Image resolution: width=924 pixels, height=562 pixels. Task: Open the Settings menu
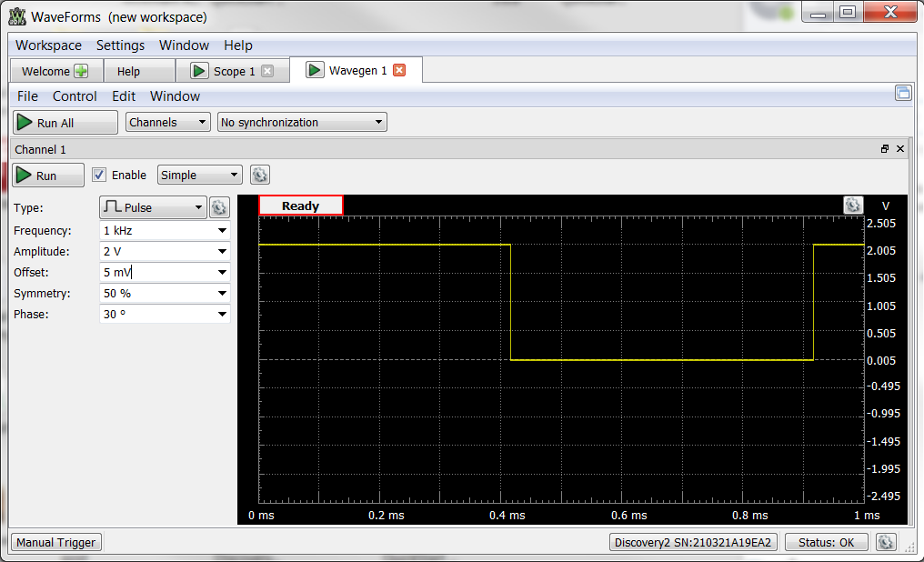[120, 45]
